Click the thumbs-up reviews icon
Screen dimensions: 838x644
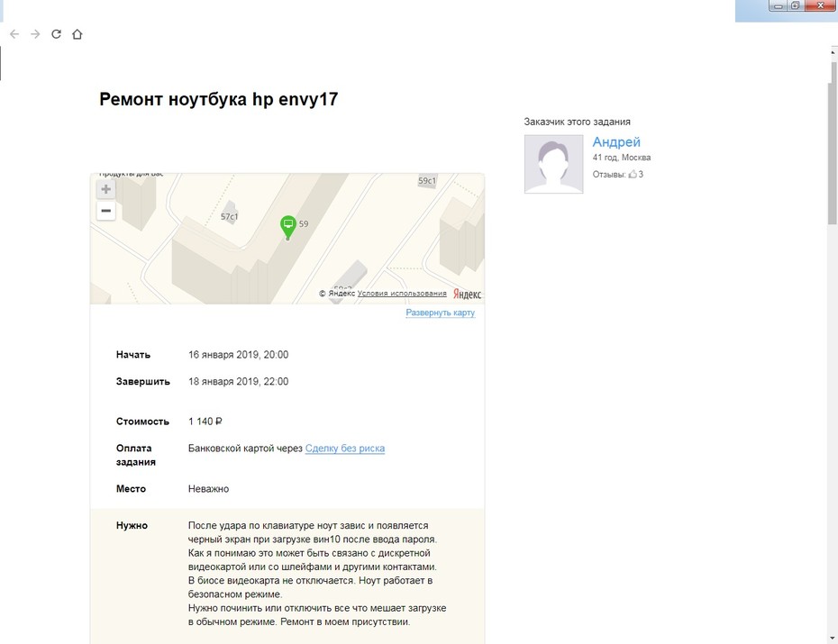point(633,174)
